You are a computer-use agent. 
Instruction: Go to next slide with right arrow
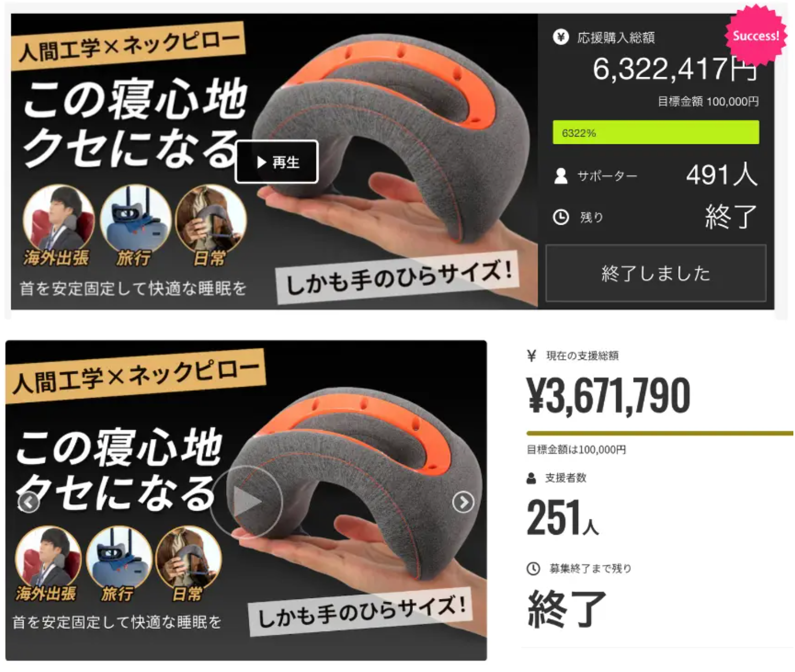[463, 502]
